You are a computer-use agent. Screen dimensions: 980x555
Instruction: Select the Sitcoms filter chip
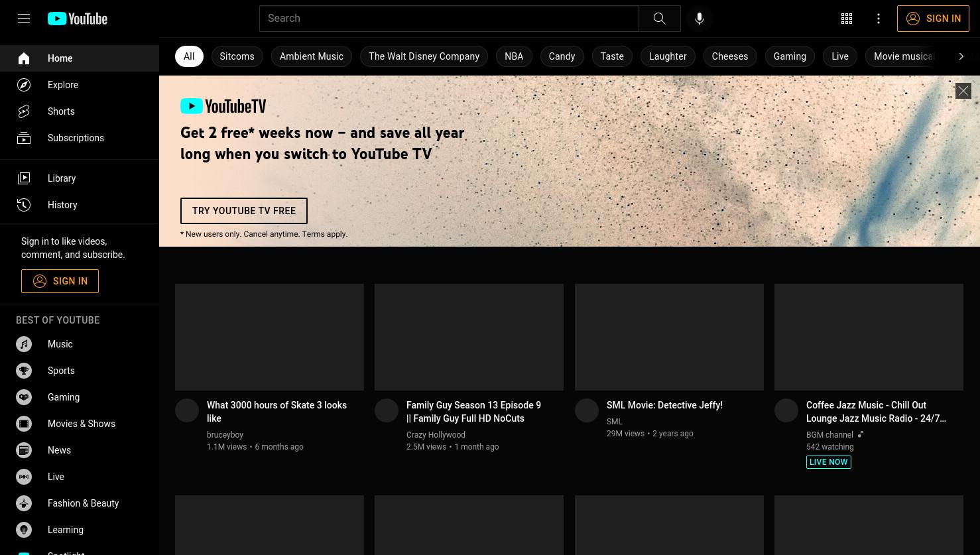237,56
